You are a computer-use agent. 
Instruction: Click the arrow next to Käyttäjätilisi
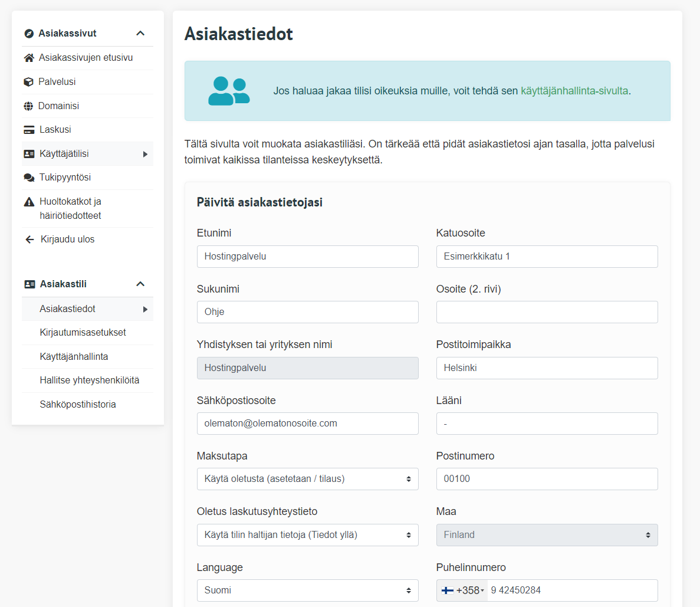(x=145, y=154)
